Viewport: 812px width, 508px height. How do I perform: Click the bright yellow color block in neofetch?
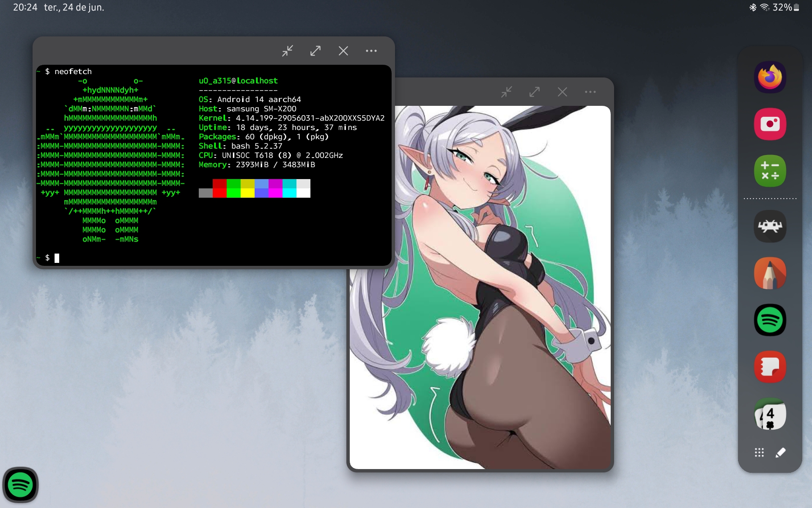coord(247,193)
